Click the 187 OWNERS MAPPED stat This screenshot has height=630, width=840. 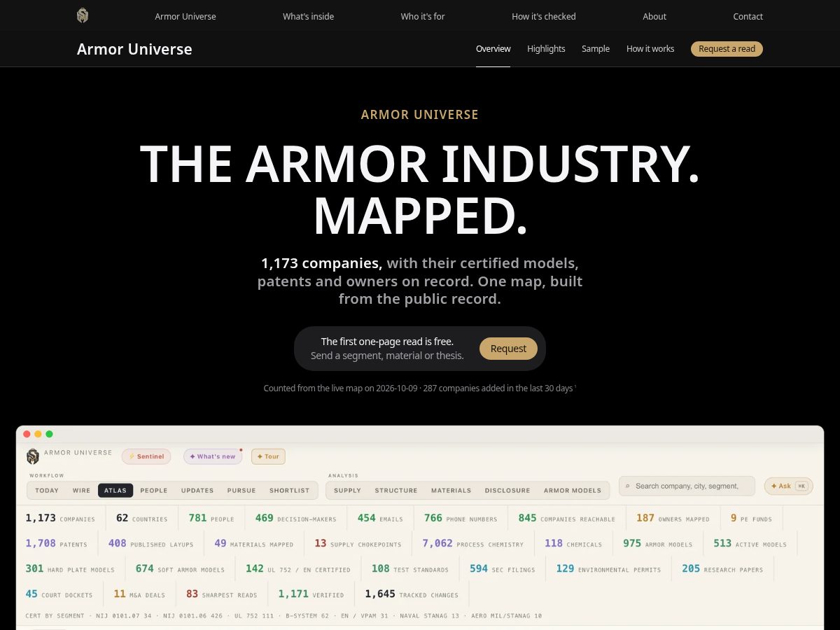673,519
